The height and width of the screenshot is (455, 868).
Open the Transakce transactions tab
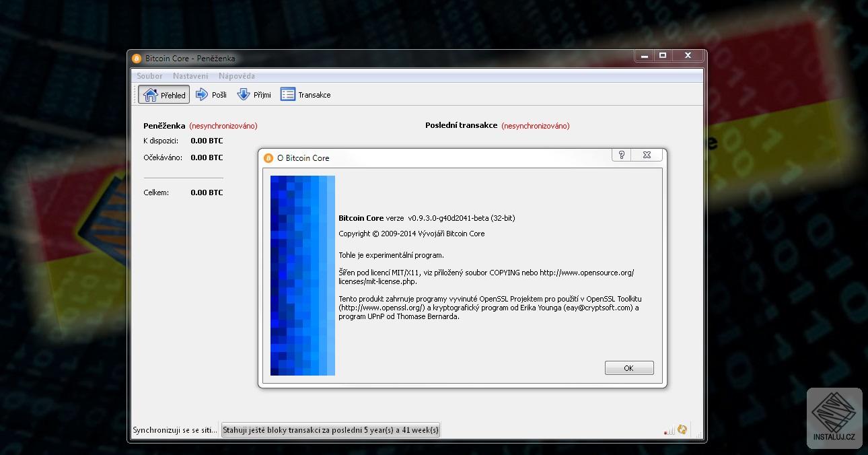(x=305, y=95)
